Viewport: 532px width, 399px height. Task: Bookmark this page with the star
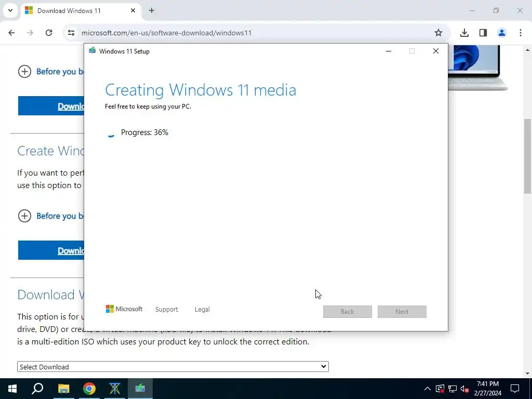tap(438, 33)
